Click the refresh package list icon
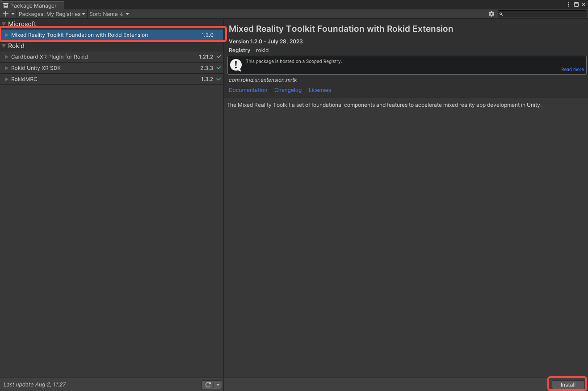This screenshot has height=391, width=588. click(x=208, y=385)
